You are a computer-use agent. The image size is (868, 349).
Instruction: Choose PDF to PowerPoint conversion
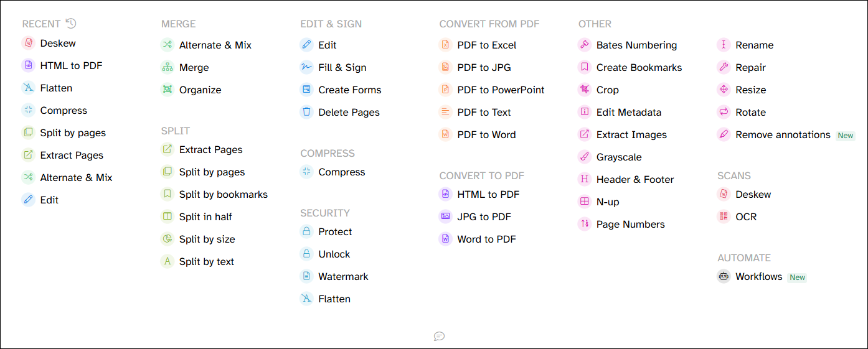coord(492,90)
